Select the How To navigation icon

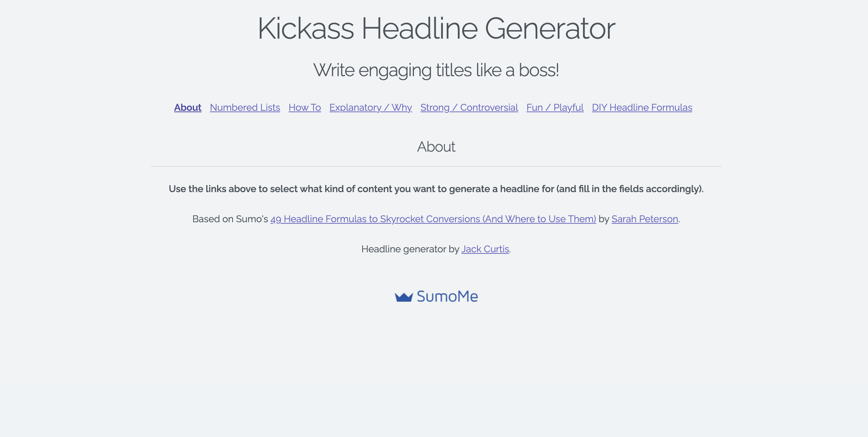click(x=305, y=107)
